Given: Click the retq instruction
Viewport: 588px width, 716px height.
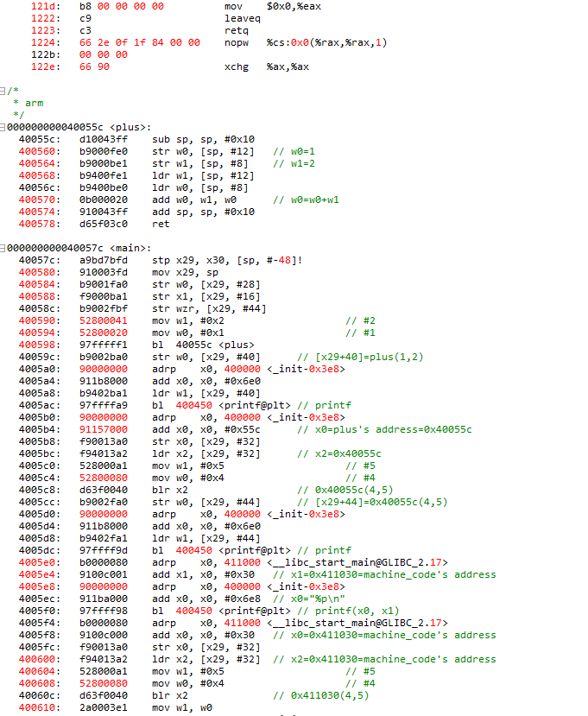Looking at the screenshot, I should coord(237,30).
